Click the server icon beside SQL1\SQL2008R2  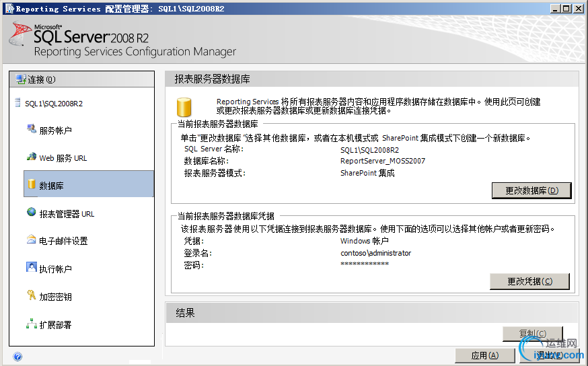coord(17,102)
